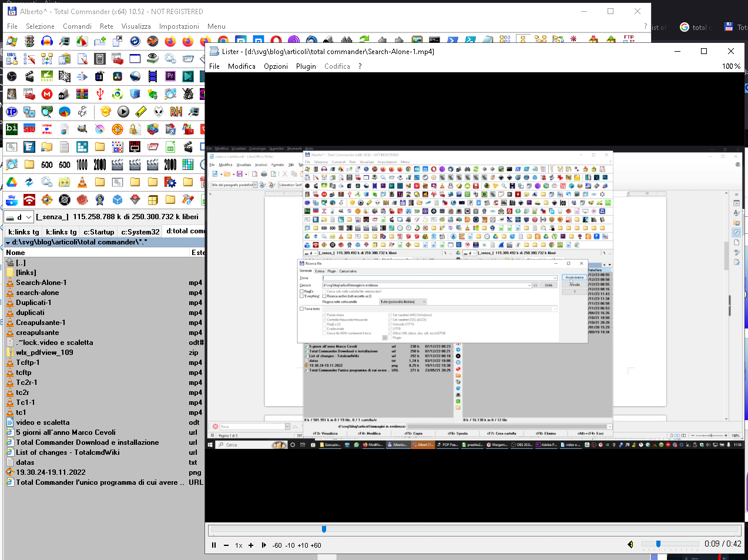748x560 pixels.
Task: Open the calculator toolbar icon
Action: click(x=100, y=59)
